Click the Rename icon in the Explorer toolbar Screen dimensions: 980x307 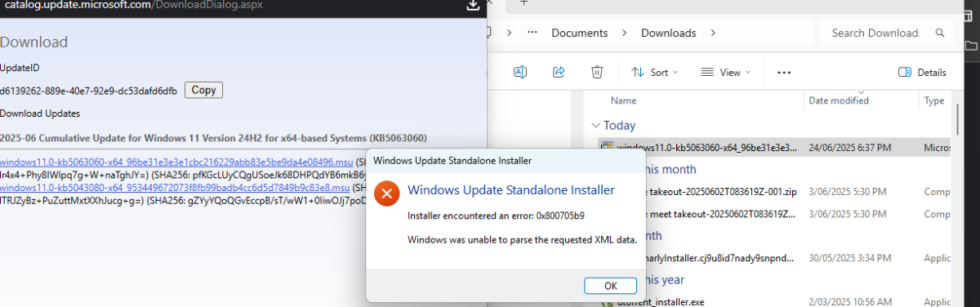[x=519, y=72]
